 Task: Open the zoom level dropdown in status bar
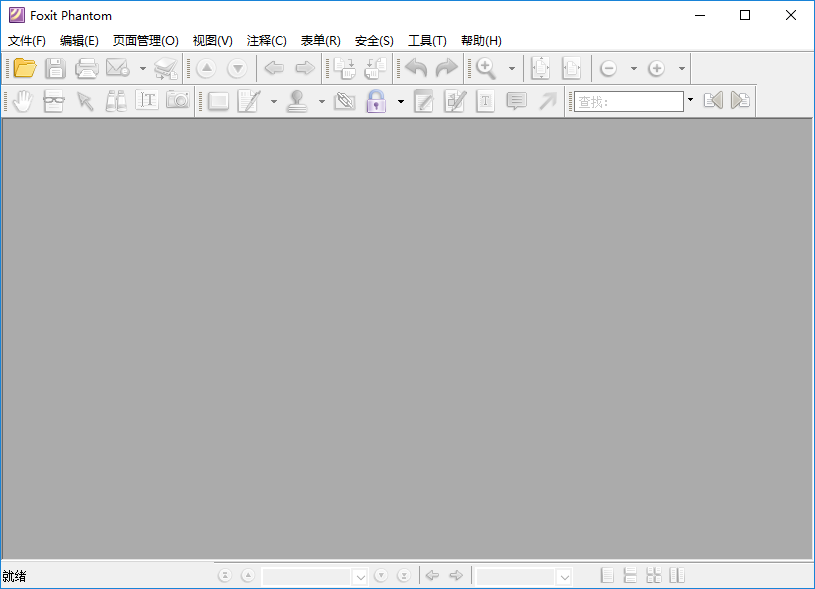565,575
